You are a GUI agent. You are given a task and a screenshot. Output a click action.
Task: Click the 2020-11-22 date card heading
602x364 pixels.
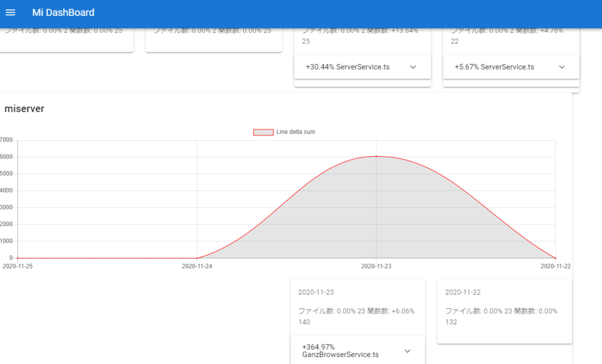pyautogui.click(x=463, y=292)
